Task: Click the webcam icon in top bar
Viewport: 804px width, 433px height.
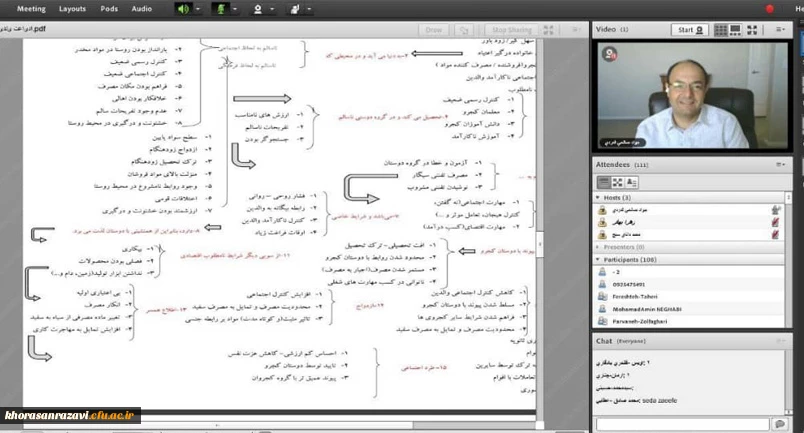Action: click(258, 8)
